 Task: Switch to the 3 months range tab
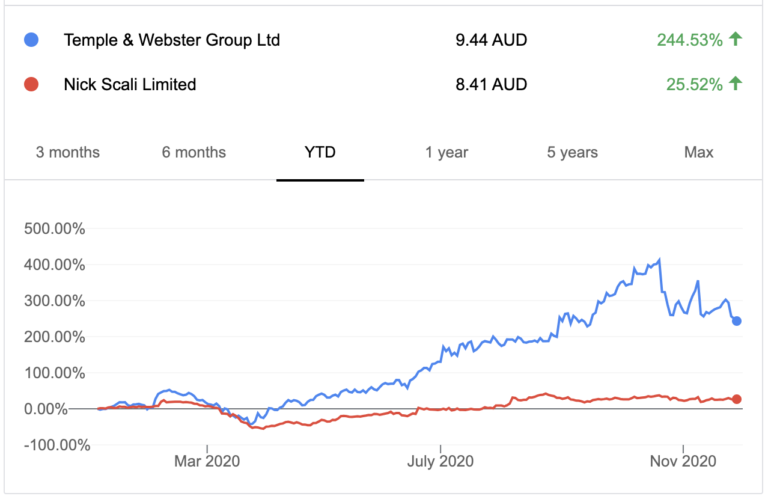coord(68,153)
